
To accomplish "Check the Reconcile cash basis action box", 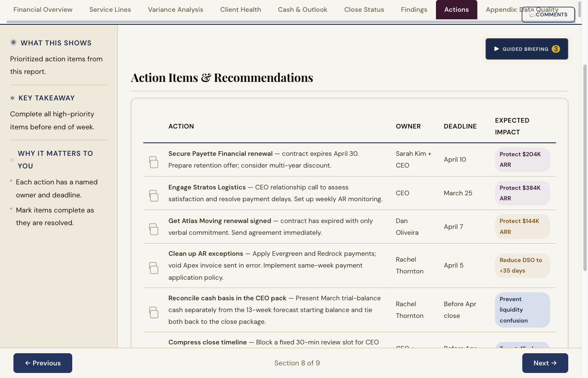I will point(154,312).
